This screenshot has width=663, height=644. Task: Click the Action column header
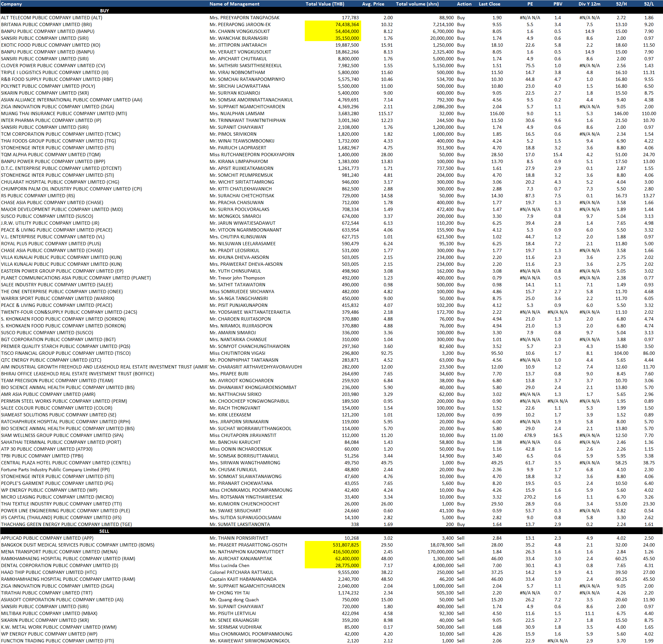click(x=464, y=4)
